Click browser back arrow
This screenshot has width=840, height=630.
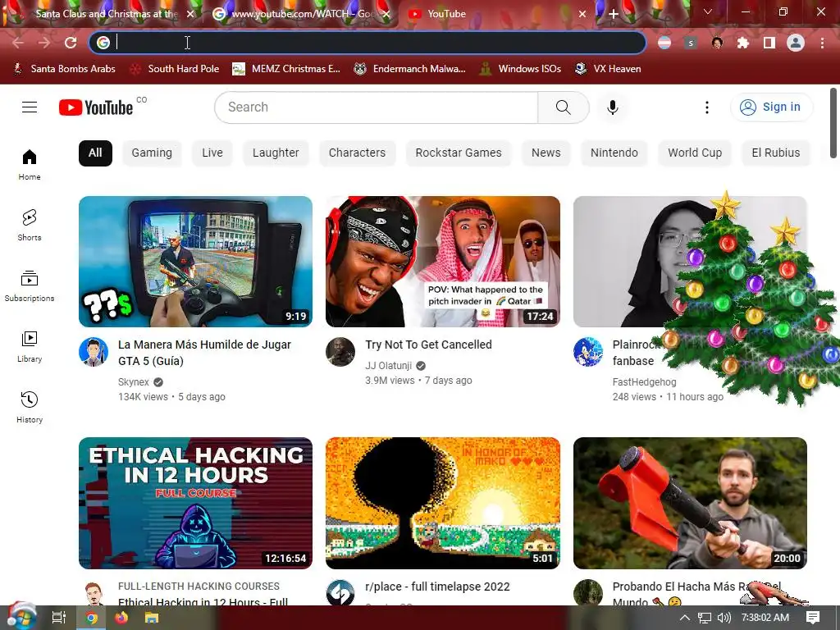coord(18,43)
